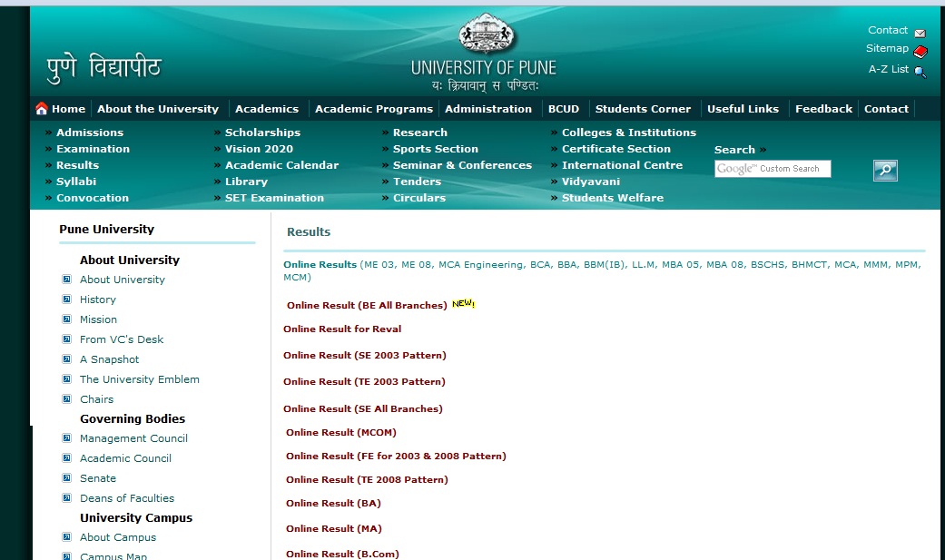This screenshot has width=945, height=560.
Task: Open the Academics menu
Action: [267, 108]
